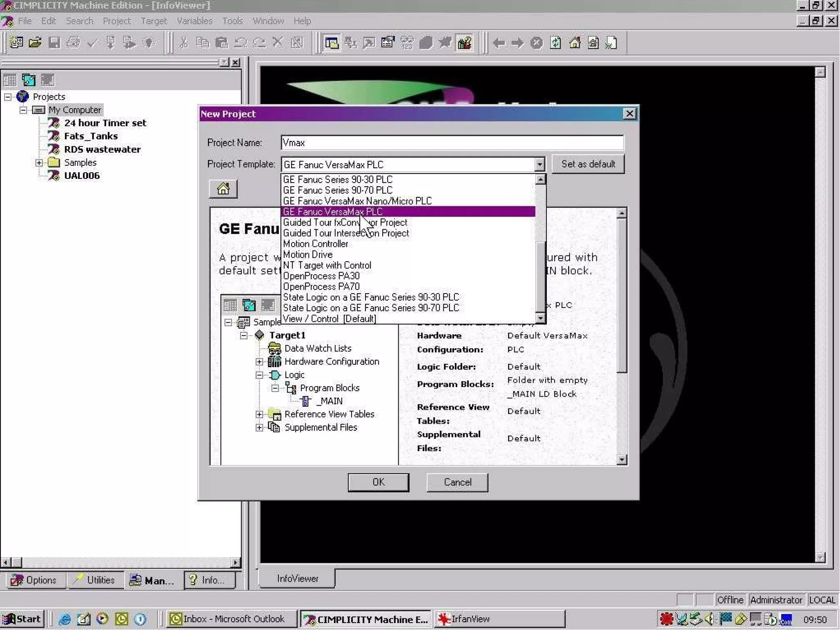
Task: Expand the Samples folder in Navigator
Action: [x=39, y=162]
